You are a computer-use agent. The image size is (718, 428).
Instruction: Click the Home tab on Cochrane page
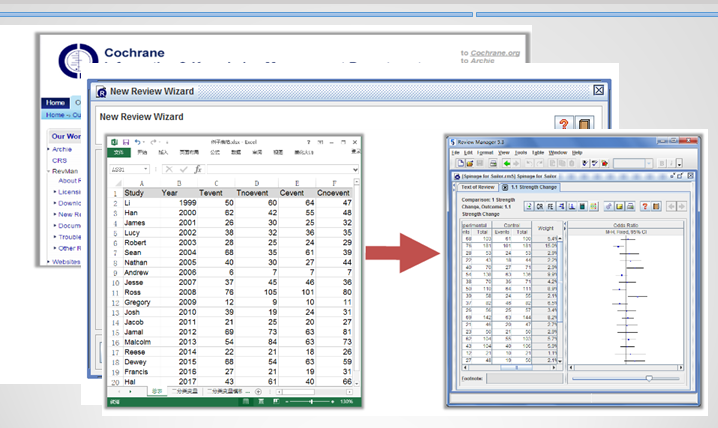pos(55,103)
